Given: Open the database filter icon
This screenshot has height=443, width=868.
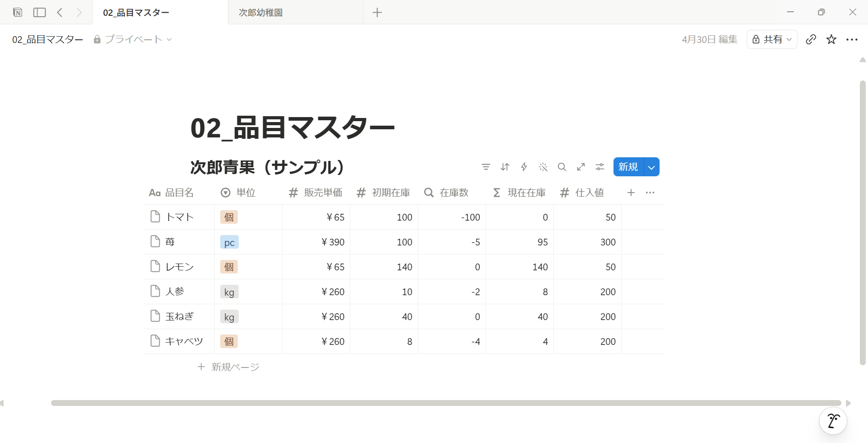Looking at the screenshot, I should (x=486, y=167).
